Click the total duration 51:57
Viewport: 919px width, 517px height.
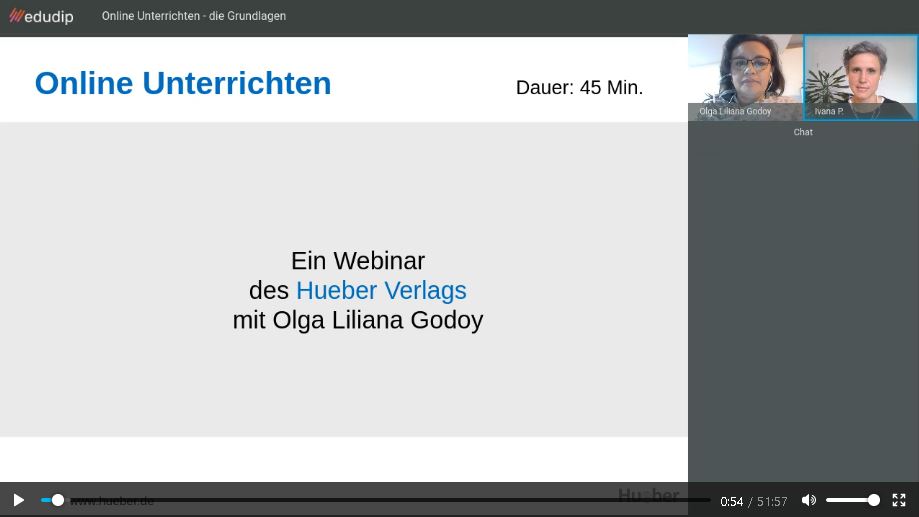click(x=772, y=502)
